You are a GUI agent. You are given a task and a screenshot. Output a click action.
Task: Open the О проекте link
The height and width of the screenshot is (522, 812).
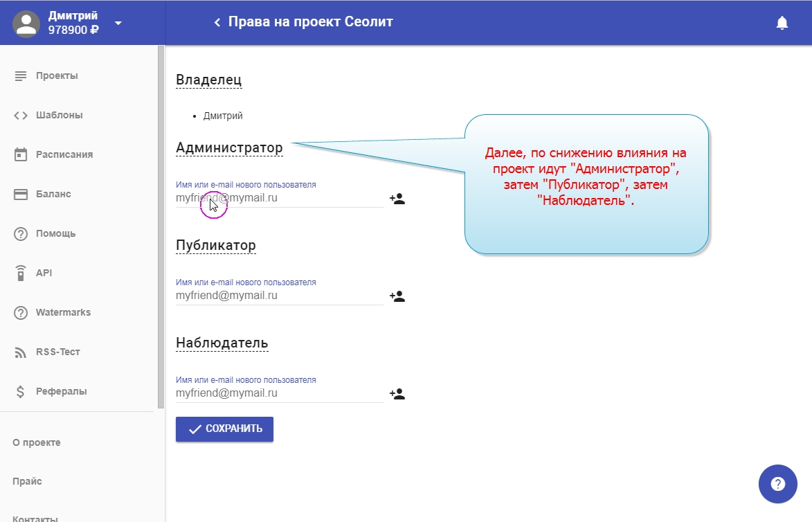[x=37, y=442]
